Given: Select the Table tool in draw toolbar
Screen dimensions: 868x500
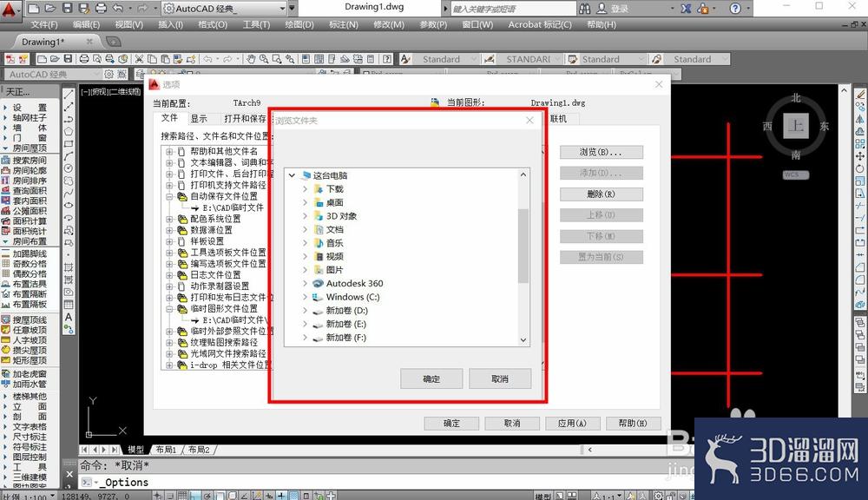Looking at the screenshot, I should (x=69, y=305).
